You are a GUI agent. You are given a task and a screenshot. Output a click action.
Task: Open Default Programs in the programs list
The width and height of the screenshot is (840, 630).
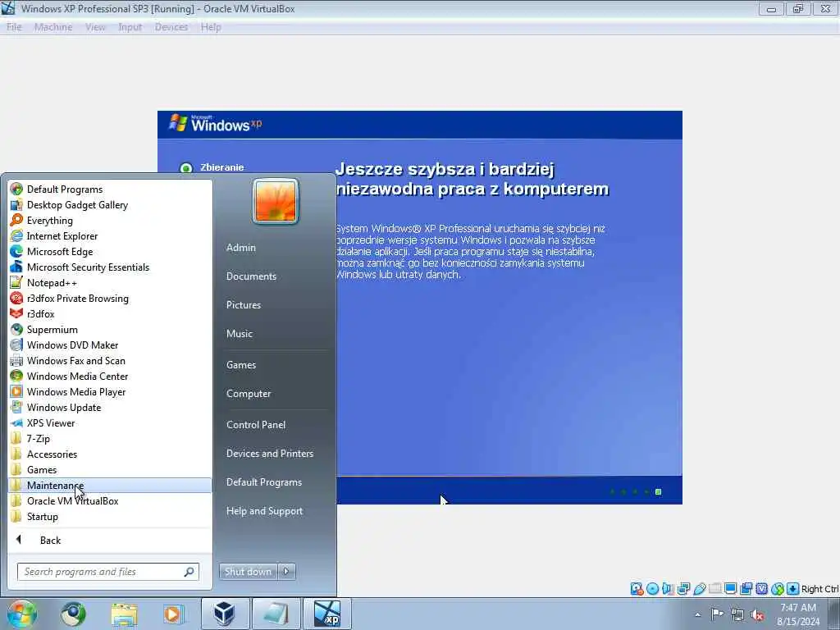(110, 189)
